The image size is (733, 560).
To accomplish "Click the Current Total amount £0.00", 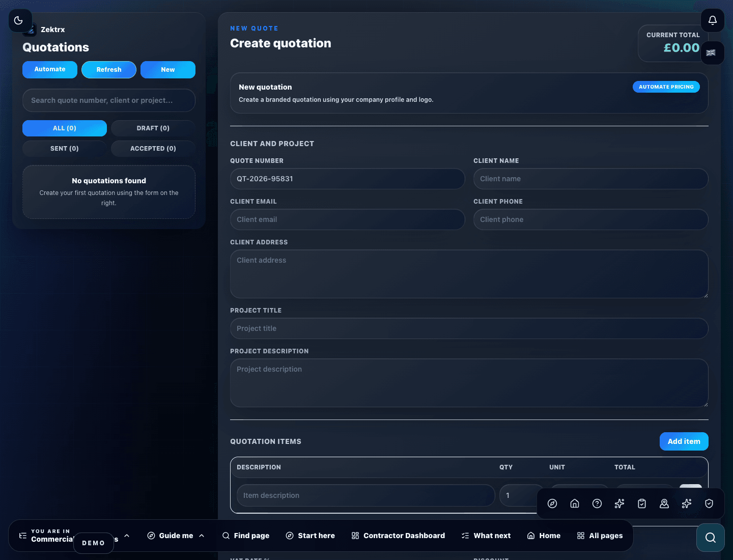I will click(x=682, y=48).
